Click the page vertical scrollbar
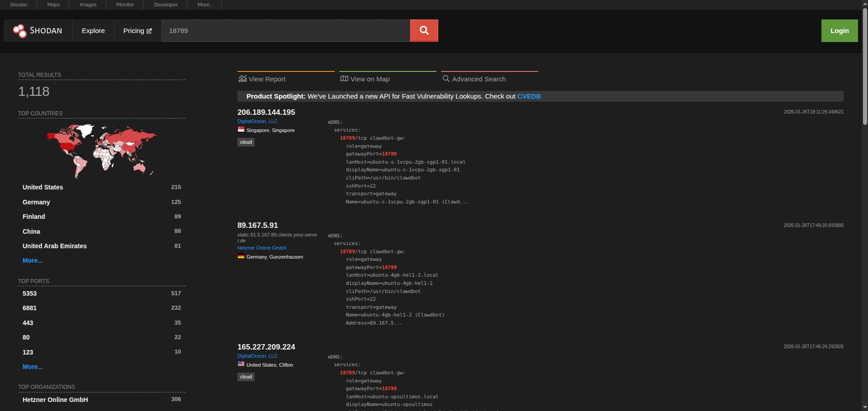Screen dimensions: 868x411 [x=864, y=68]
